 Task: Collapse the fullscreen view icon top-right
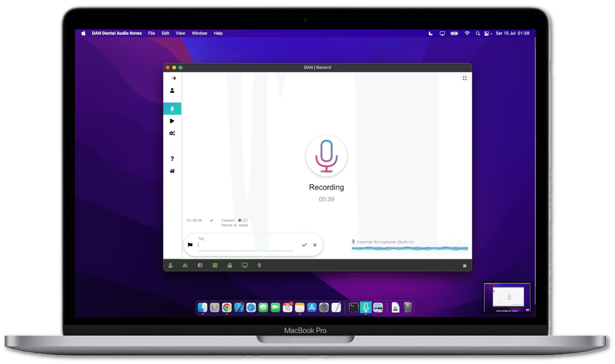click(464, 78)
